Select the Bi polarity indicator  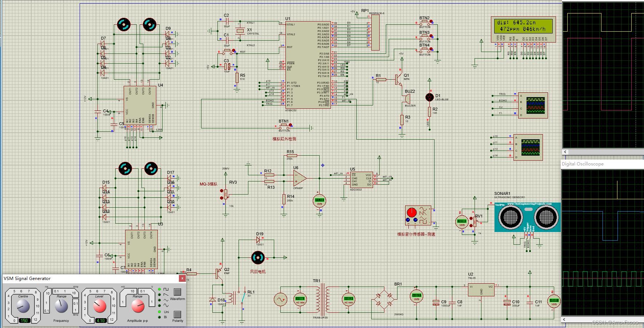point(159,317)
